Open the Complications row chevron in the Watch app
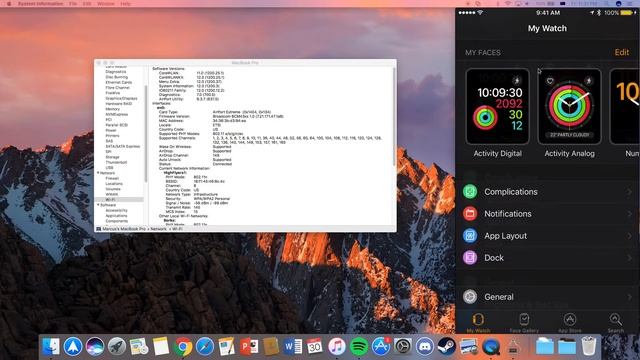 tap(630, 192)
